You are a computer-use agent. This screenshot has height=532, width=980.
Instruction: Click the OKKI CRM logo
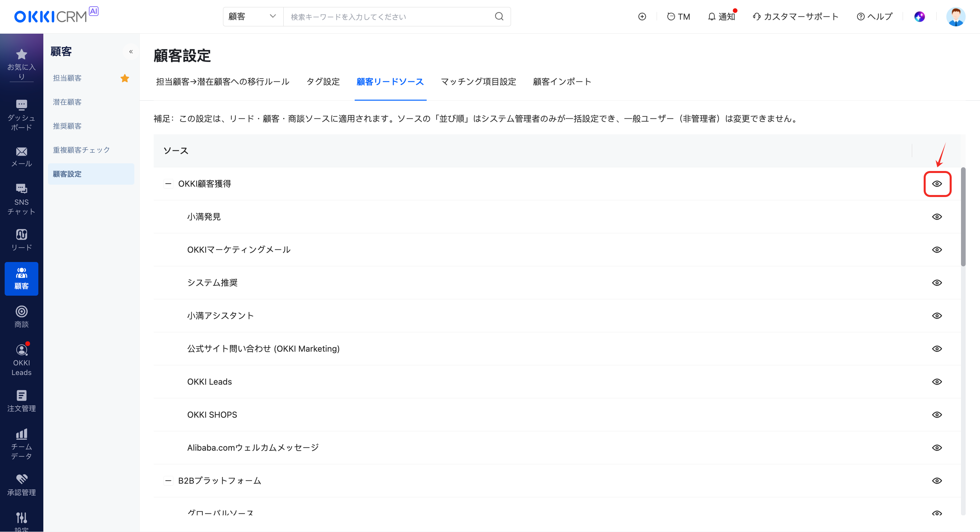tap(56, 16)
